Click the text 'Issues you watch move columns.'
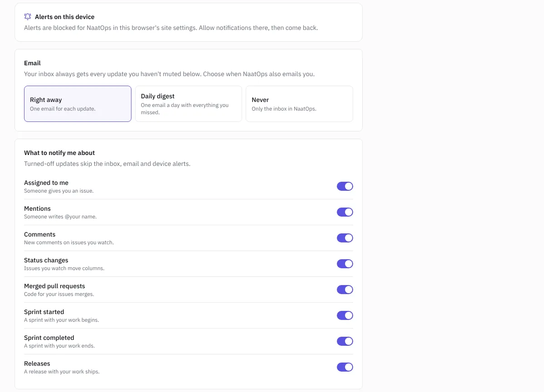Image resolution: width=544 pixels, height=392 pixels. click(64, 268)
